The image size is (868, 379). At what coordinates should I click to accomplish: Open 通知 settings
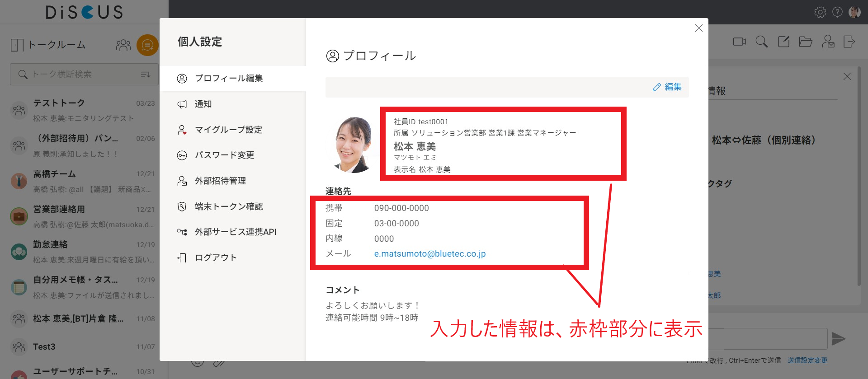coord(232,104)
